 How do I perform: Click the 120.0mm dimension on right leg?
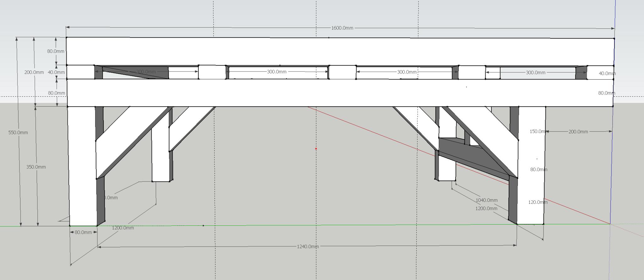pos(537,202)
